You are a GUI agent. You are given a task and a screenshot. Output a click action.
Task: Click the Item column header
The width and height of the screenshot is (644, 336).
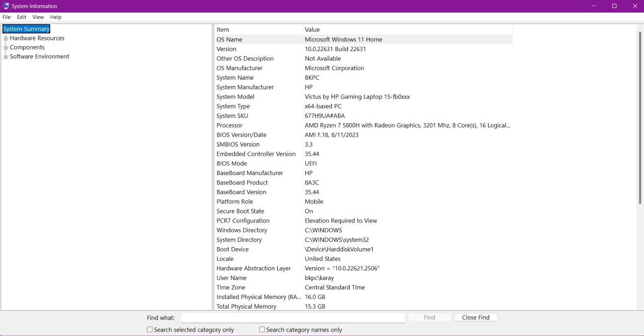tap(258, 29)
